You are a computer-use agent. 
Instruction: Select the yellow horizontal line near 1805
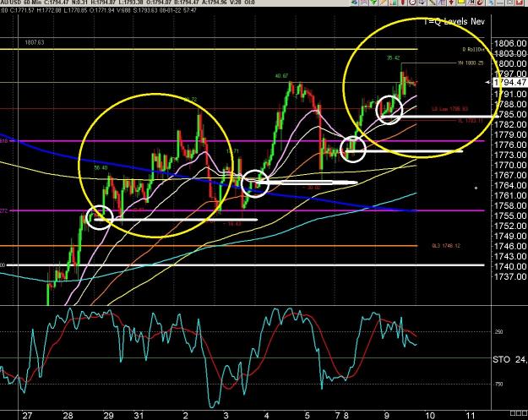tap(209, 50)
